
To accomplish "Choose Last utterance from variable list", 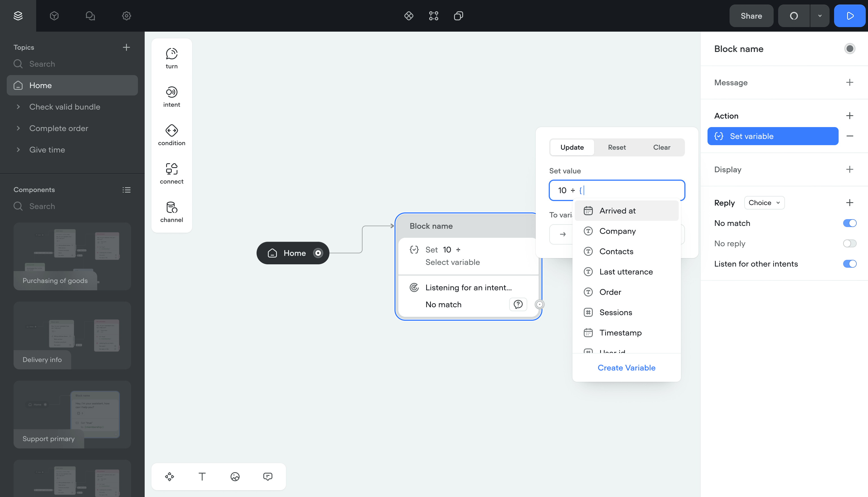I will [626, 272].
